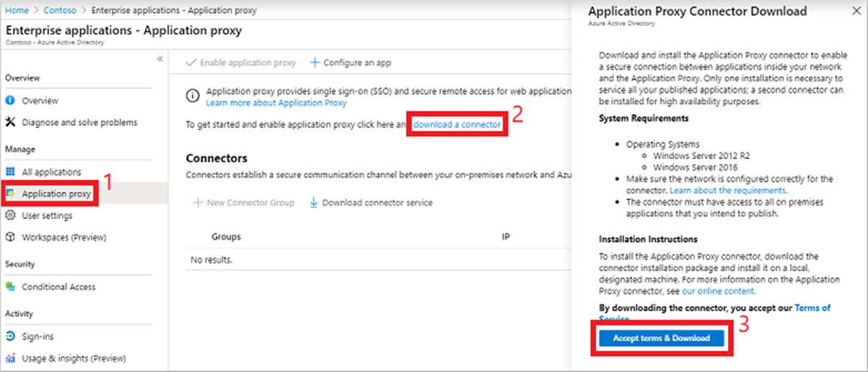Click Configure an app toolbar button
Screen dimensions: 868x372
[x=351, y=63]
